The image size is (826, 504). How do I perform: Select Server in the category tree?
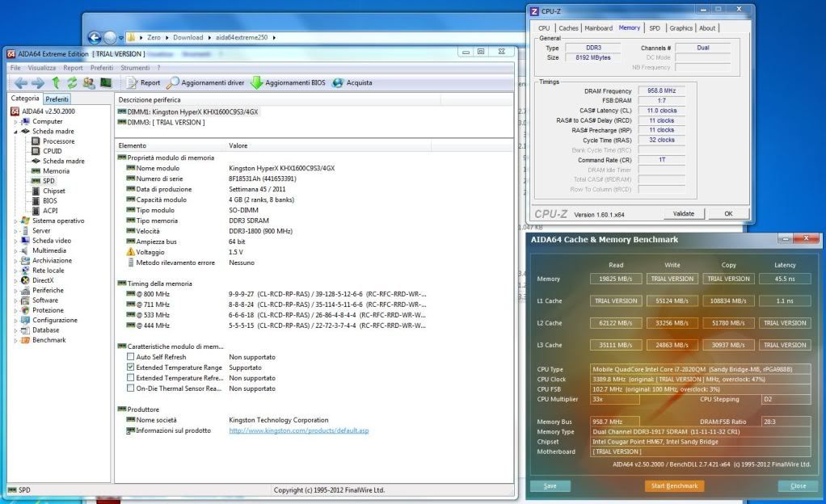click(41, 231)
